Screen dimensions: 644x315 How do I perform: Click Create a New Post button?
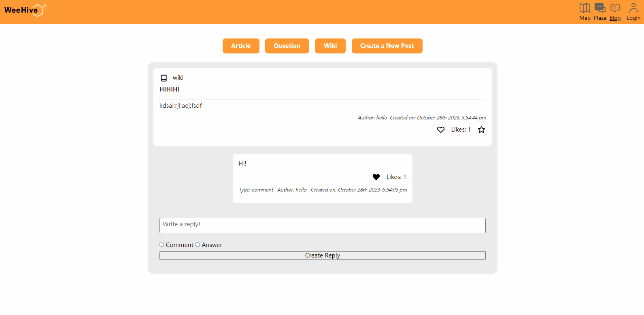click(387, 46)
